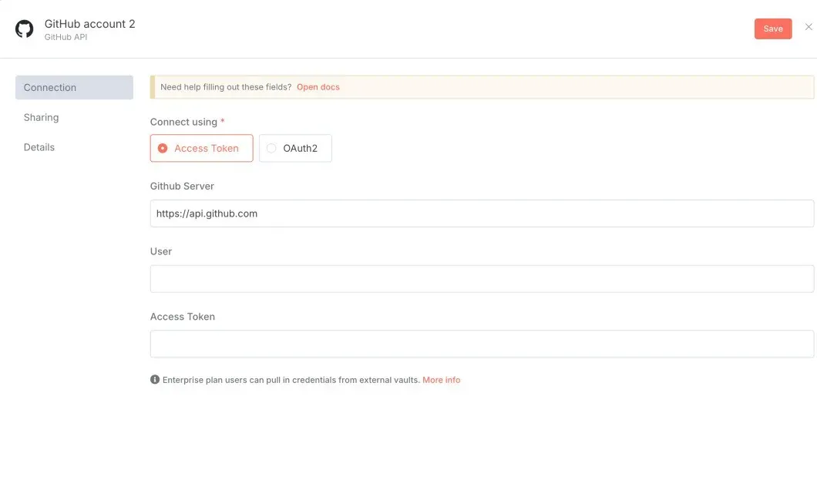Viewport: 817px width, 504px height.
Task: Save the GitHub credential
Action: pyautogui.click(x=773, y=29)
